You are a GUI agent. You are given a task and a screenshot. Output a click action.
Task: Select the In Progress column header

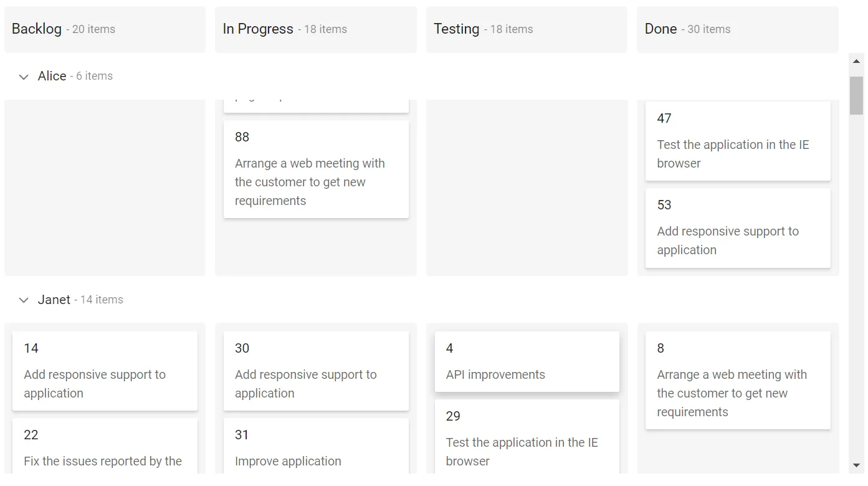(x=316, y=29)
